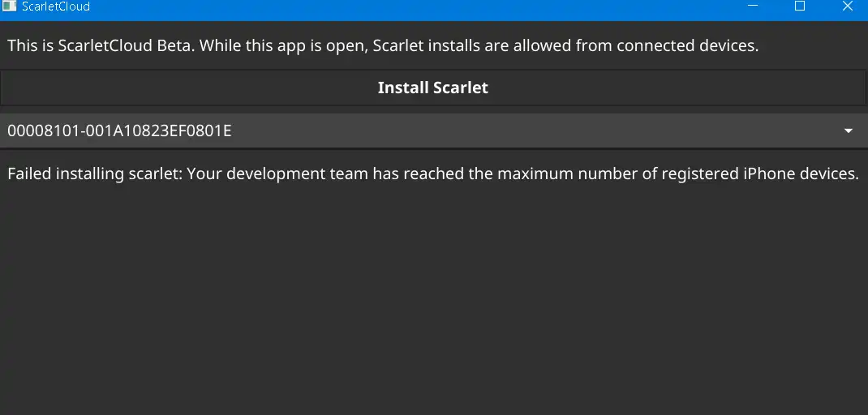The image size is (868, 415).
Task: Open device list with the dropdown arrow
Action: tap(848, 131)
